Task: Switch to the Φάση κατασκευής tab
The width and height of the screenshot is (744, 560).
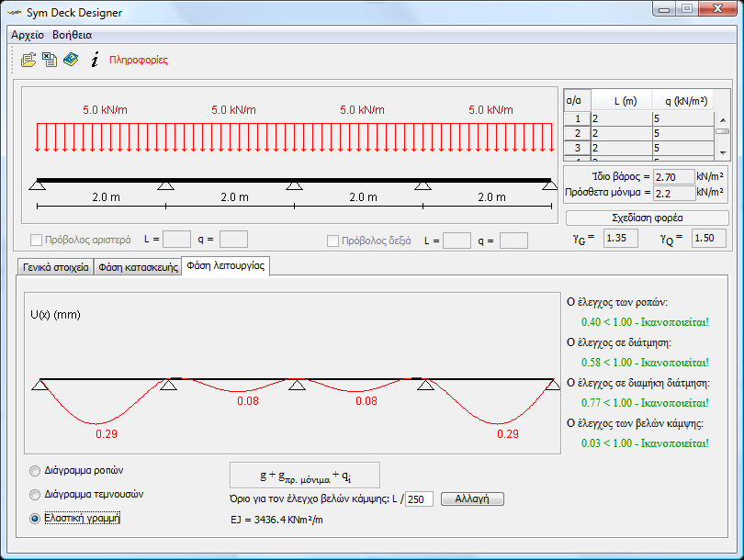Action: [138, 267]
